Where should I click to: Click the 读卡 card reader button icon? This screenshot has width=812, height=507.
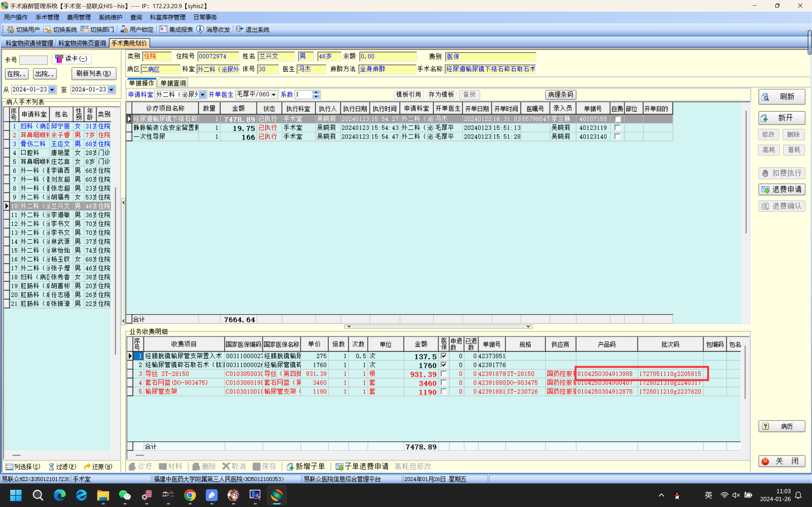[59, 59]
